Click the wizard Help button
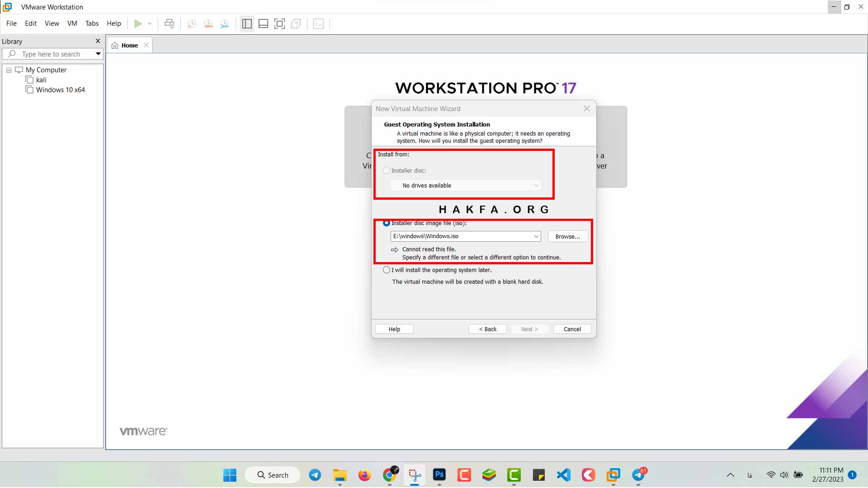The image size is (868, 488). [394, 329]
